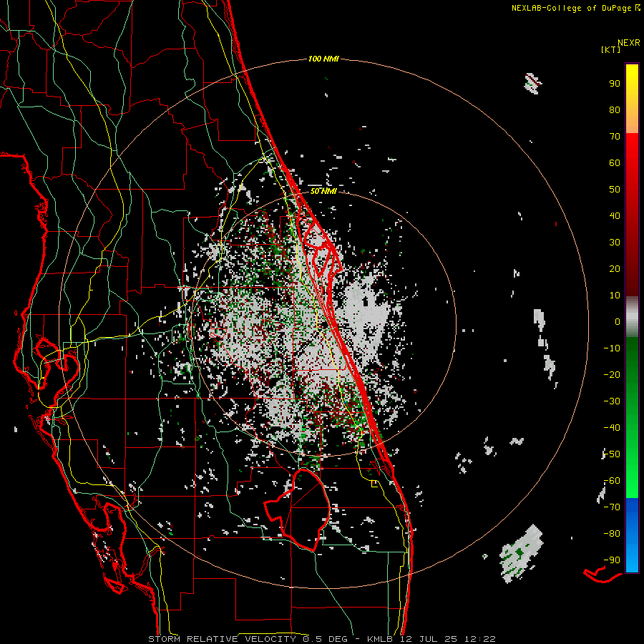This screenshot has height=644, width=644.
Task: Pick the bright green band of color bar
Action: pyautogui.click(x=632, y=468)
